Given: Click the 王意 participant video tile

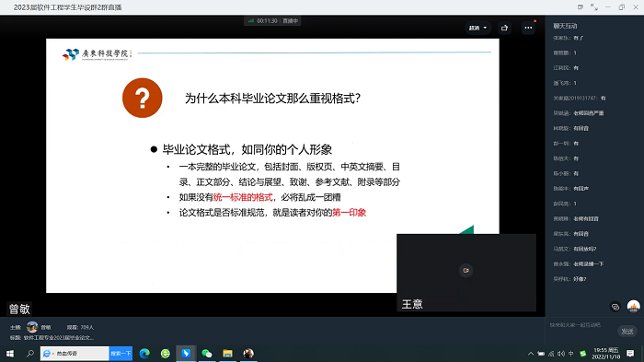Looking at the screenshot, I should [x=466, y=273].
